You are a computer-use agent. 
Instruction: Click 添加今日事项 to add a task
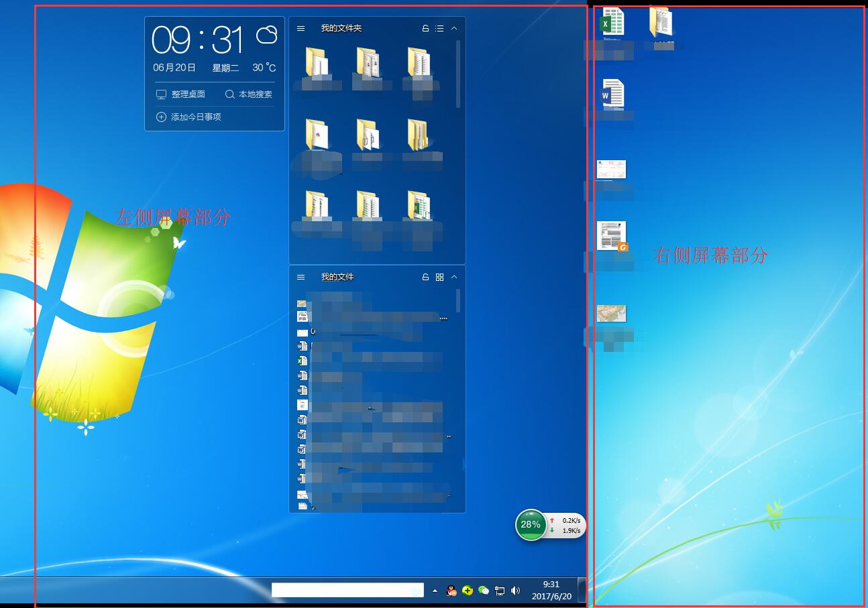point(188,117)
